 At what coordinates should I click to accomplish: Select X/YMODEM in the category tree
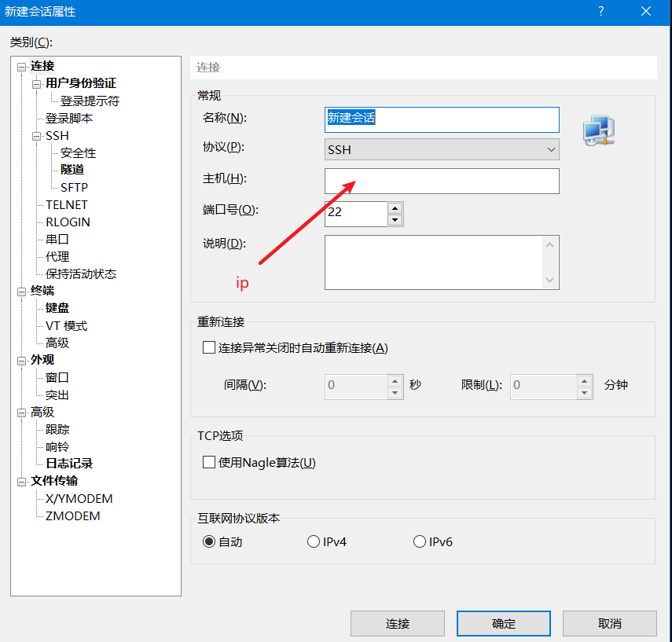pyautogui.click(x=79, y=499)
